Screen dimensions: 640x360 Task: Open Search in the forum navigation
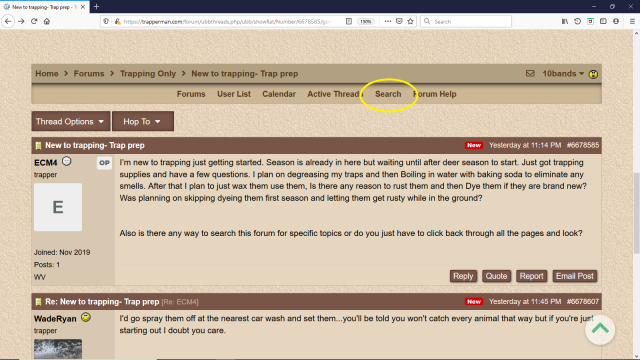tap(388, 94)
